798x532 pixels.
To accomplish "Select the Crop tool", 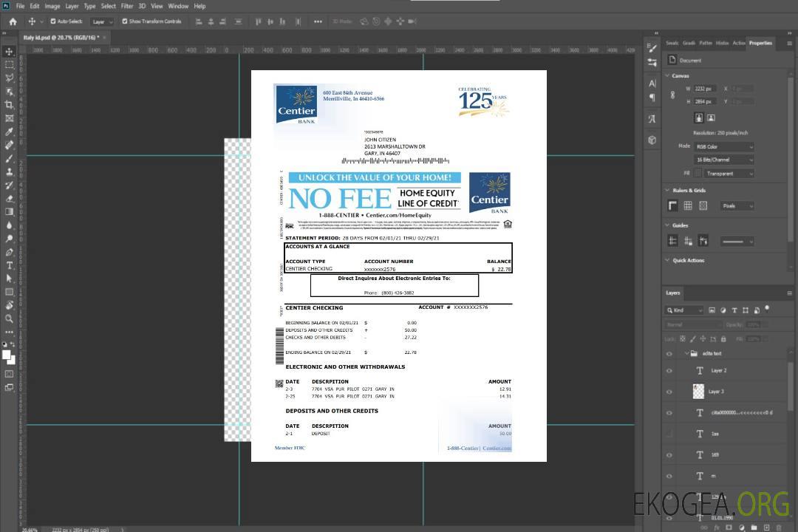I will [9, 105].
